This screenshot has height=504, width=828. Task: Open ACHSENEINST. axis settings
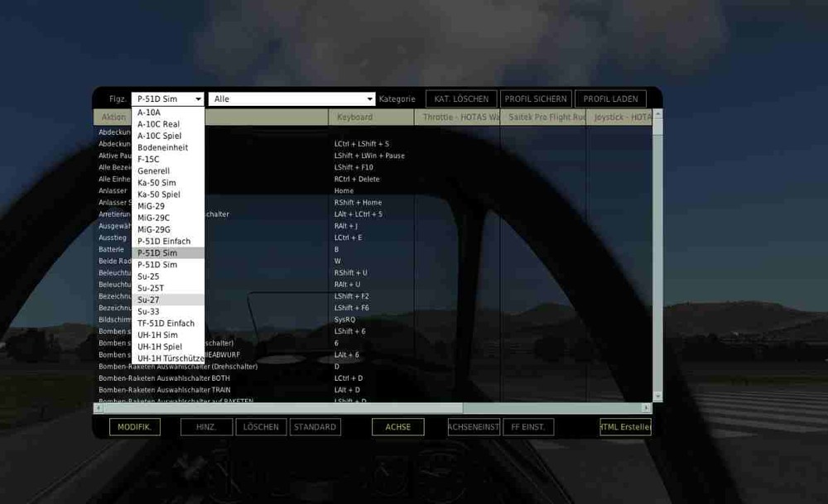pos(474,427)
